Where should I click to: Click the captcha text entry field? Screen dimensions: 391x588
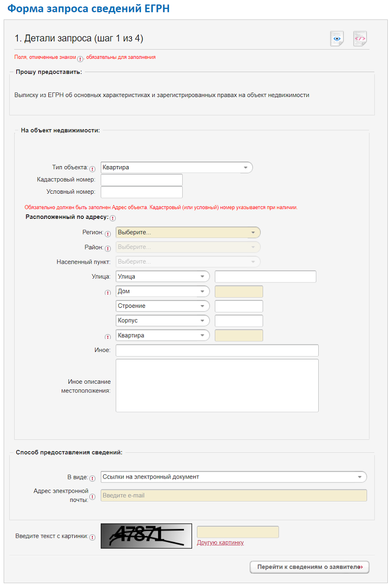tap(237, 532)
